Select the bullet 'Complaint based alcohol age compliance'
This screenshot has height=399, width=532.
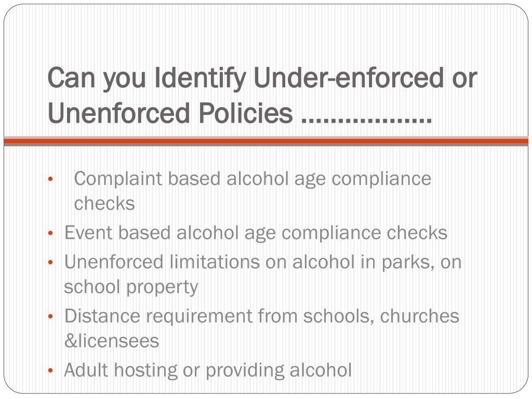[252, 179]
